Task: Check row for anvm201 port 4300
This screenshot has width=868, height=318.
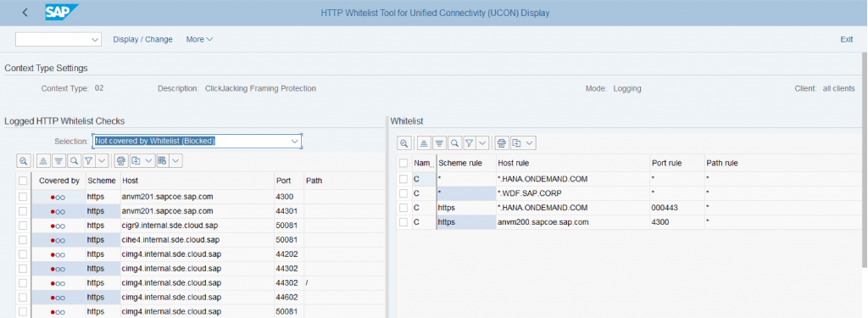Action: (23, 197)
